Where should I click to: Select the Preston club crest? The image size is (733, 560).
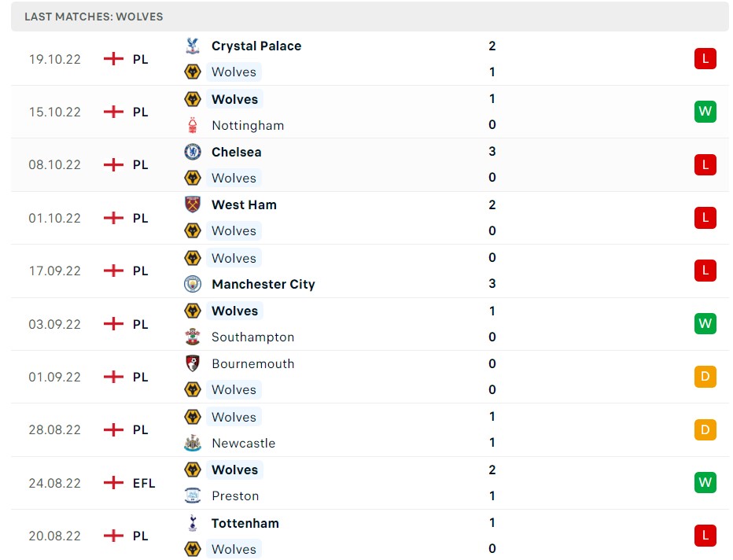click(192, 496)
